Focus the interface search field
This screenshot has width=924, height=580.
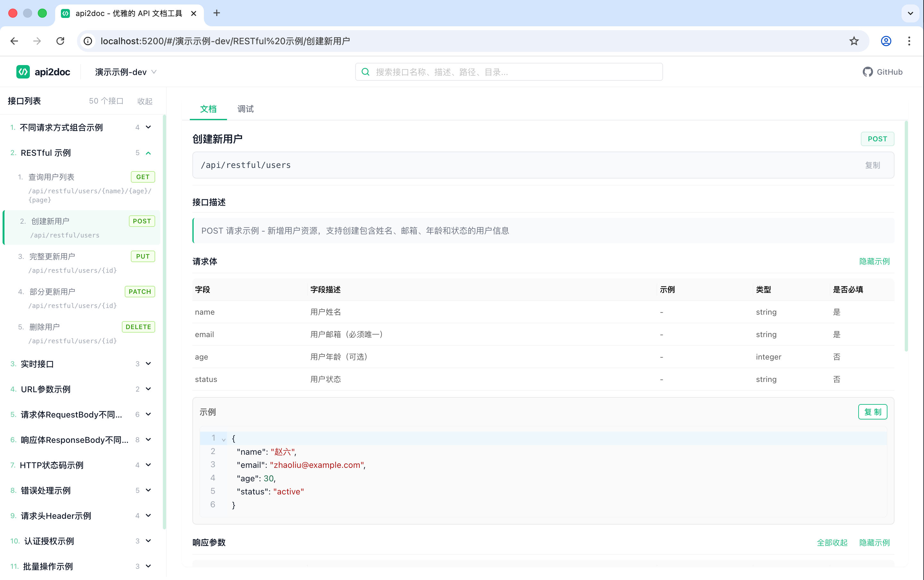coord(509,72)
